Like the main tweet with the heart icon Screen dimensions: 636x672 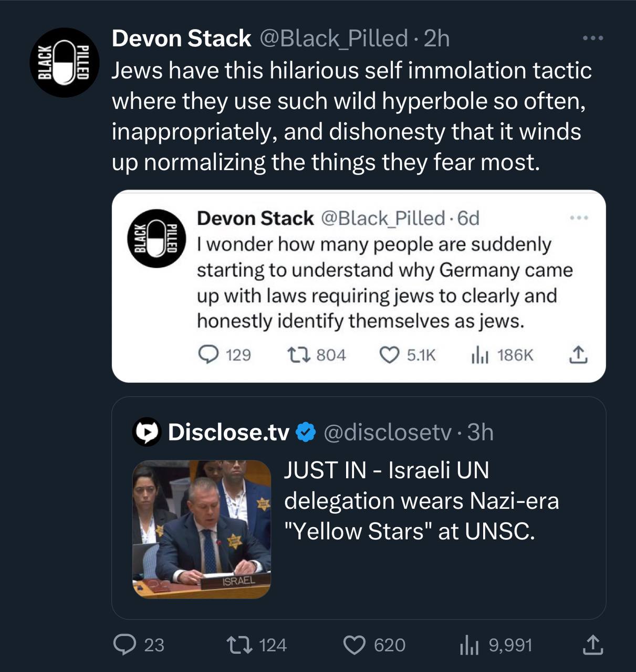pyautogui.click(x=355, y=645)
